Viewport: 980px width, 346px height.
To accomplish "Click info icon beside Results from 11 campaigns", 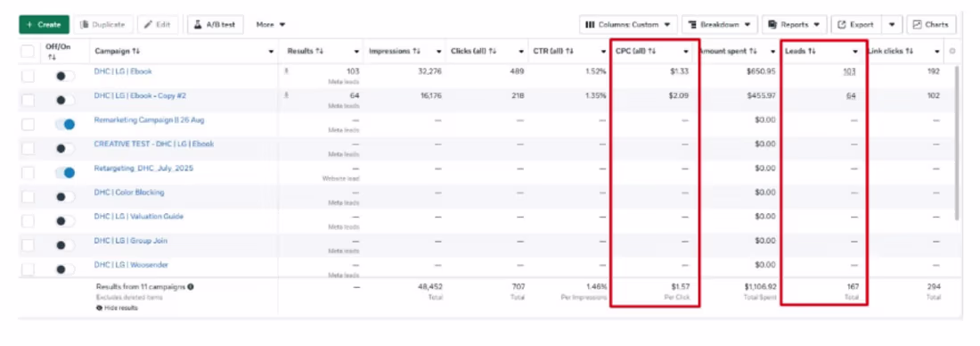I will [191, 287].
